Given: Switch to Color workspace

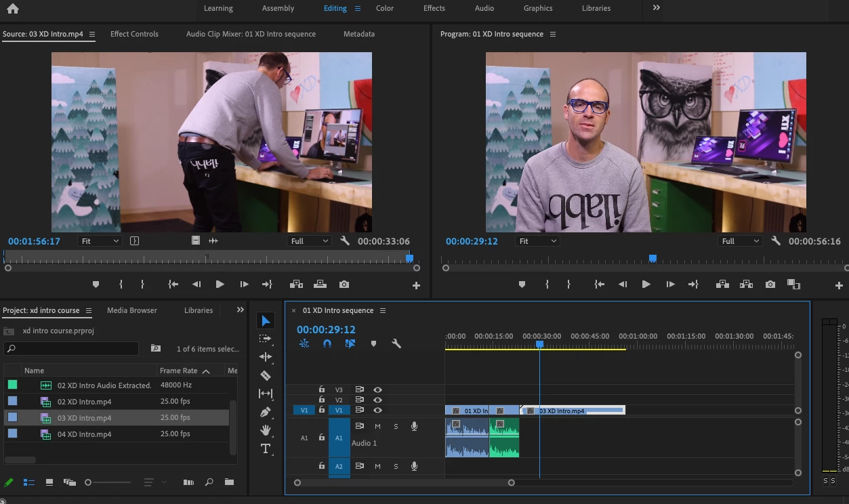Looking at the screenshot, I should [x=385, y=8].
